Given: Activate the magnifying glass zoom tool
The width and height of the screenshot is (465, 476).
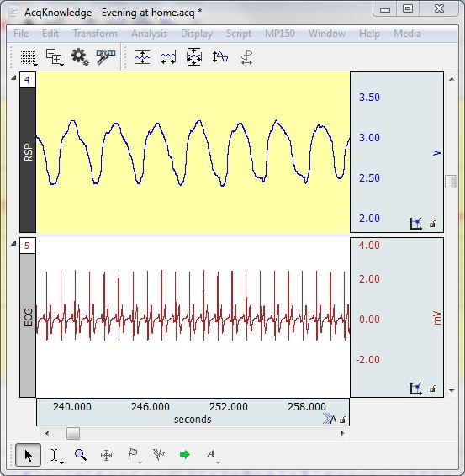Looking at the screenshot, I should (x=81, y=455).
